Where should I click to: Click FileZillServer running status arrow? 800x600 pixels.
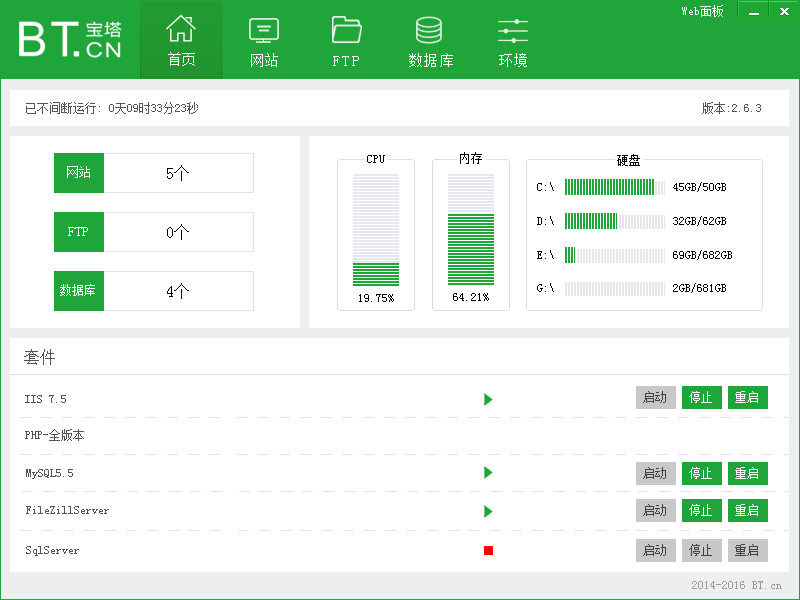488,511
